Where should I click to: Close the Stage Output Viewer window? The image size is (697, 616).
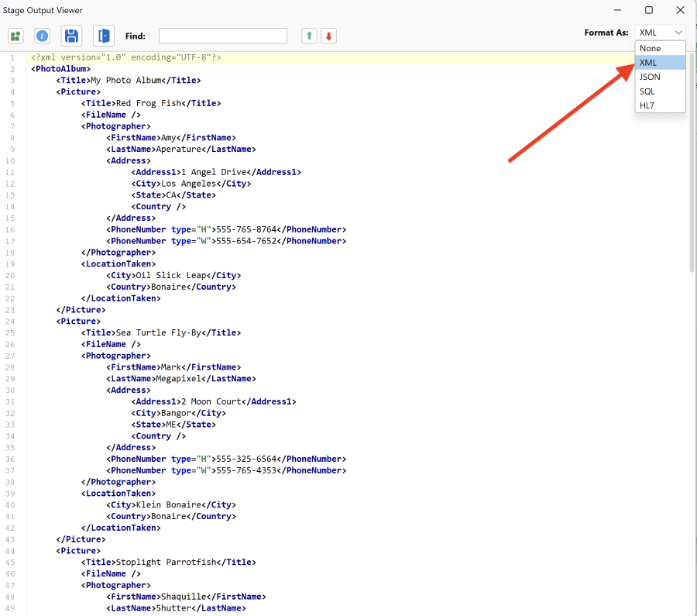click(x=680, y=10)
